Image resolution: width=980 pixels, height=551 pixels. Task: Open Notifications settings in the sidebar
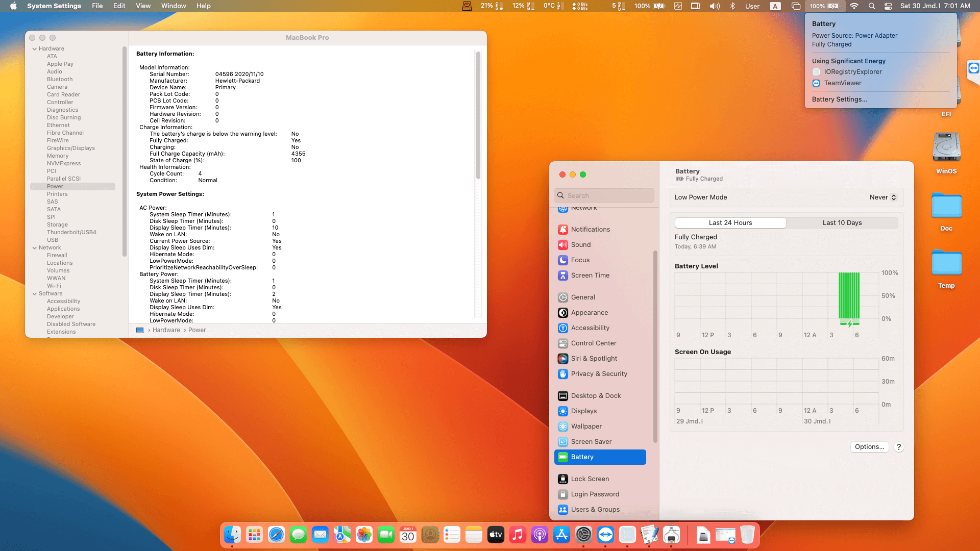click(x=590, y=230)
